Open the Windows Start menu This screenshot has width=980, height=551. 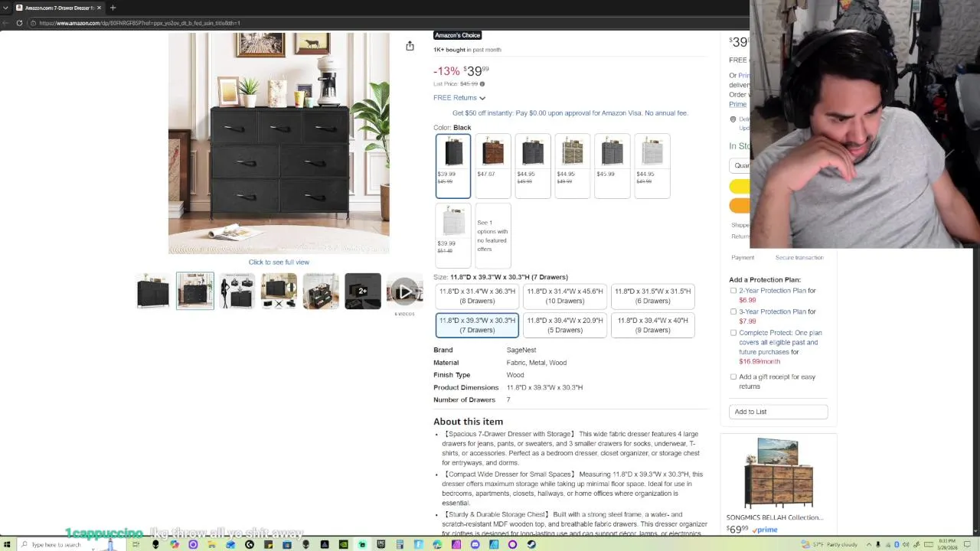7,545
